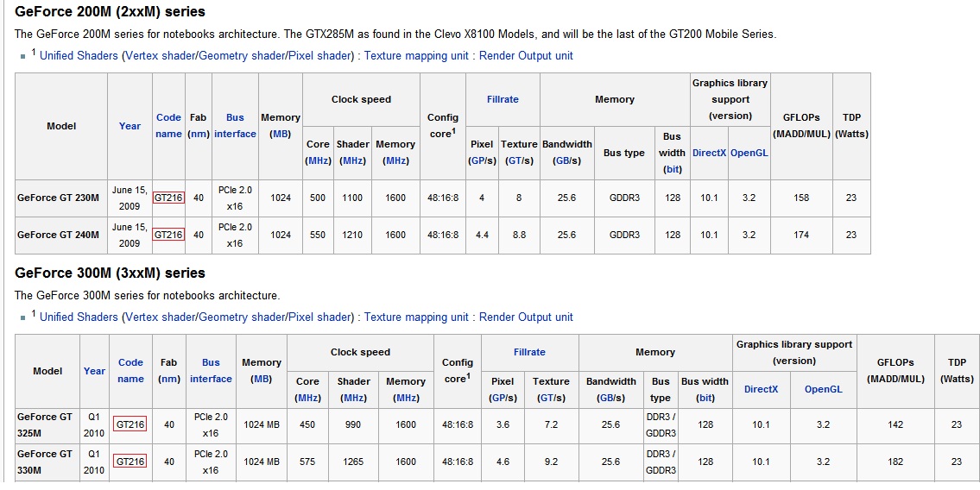Click Code name header link in 300M table

(x=130, y=371)
